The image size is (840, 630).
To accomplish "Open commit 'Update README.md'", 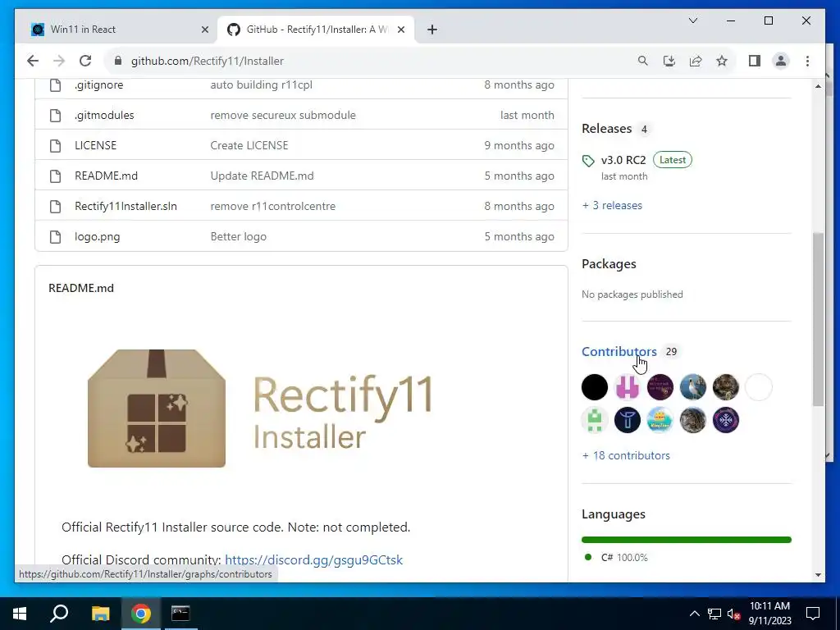I will click(x=262, y=176).
